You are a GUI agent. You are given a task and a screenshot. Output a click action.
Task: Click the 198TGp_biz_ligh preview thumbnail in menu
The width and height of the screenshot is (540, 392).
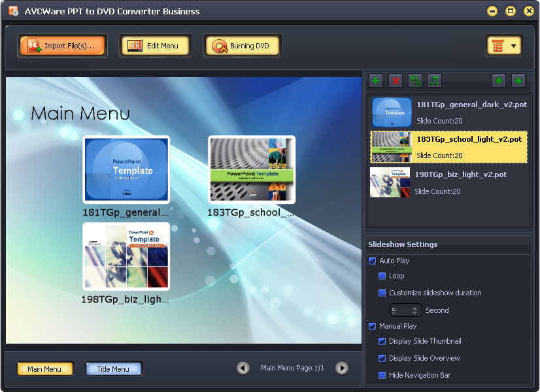(126, 256)
